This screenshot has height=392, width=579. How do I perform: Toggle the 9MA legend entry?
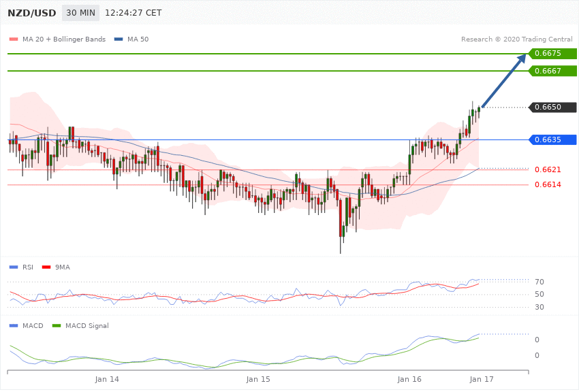(56, 267)
